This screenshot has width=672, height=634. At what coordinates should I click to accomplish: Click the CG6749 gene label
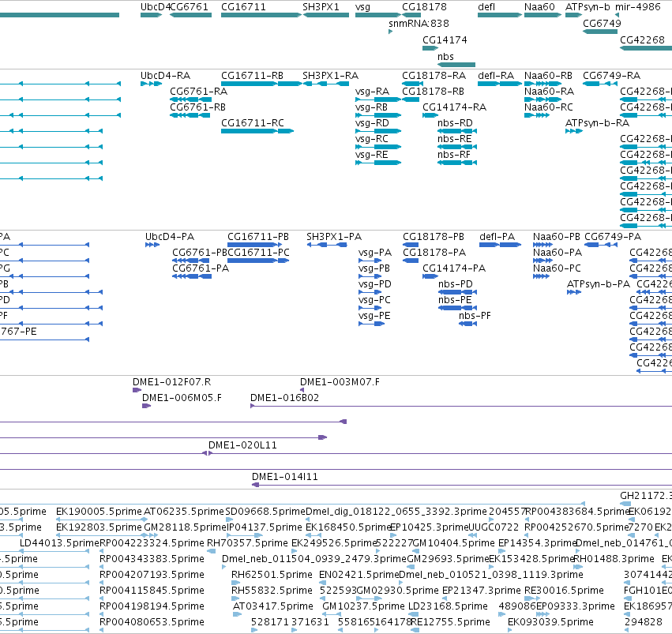[x=602, y=23]
